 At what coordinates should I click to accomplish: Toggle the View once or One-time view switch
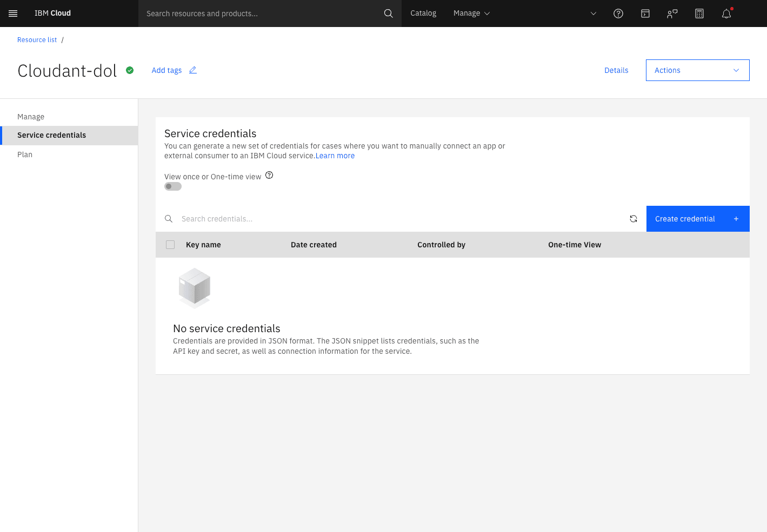pyautogui.click(x=173, y=186)
